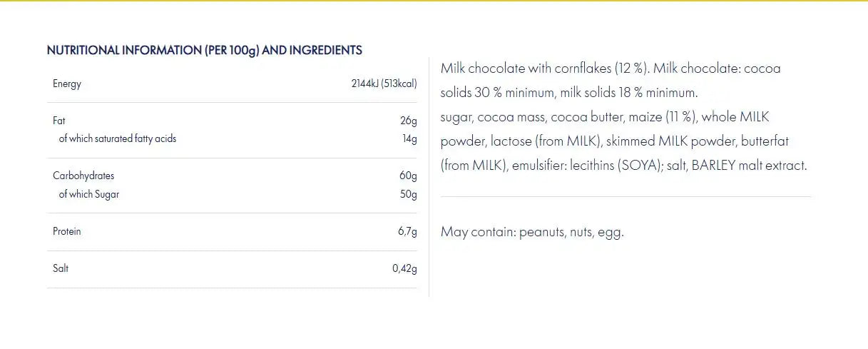Click the 'May contain: peanuts, nuts, egg' line
868x349 pixels.
[532, 232]
